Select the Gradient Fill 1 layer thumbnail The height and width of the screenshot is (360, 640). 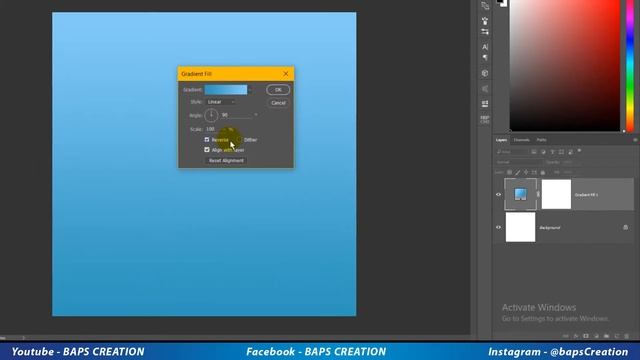[520, 194]
